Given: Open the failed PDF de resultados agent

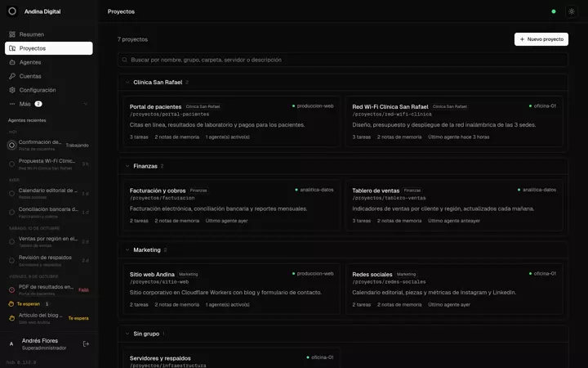Looking at the screenshot, I should click(x=49, y=289).
